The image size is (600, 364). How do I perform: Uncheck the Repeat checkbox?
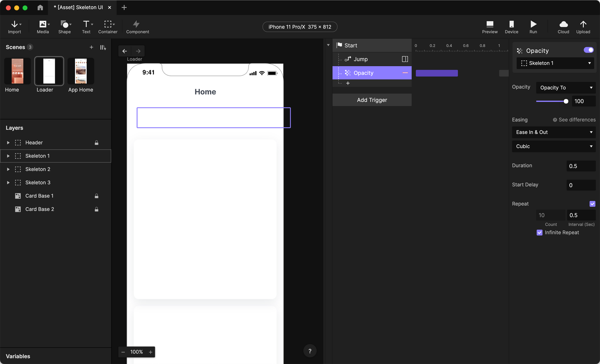(592, 204)
